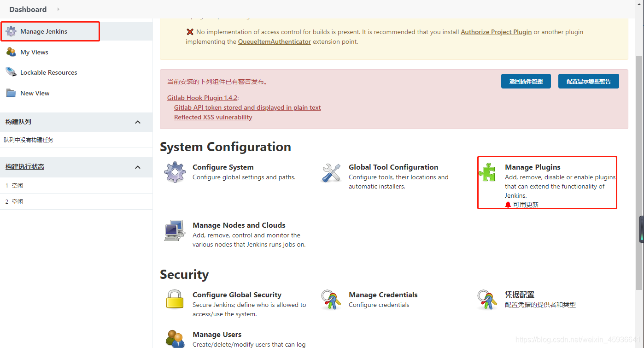Select New View in sidebar
The width and height of the screenshot is (644, 348).
(35, 93)
